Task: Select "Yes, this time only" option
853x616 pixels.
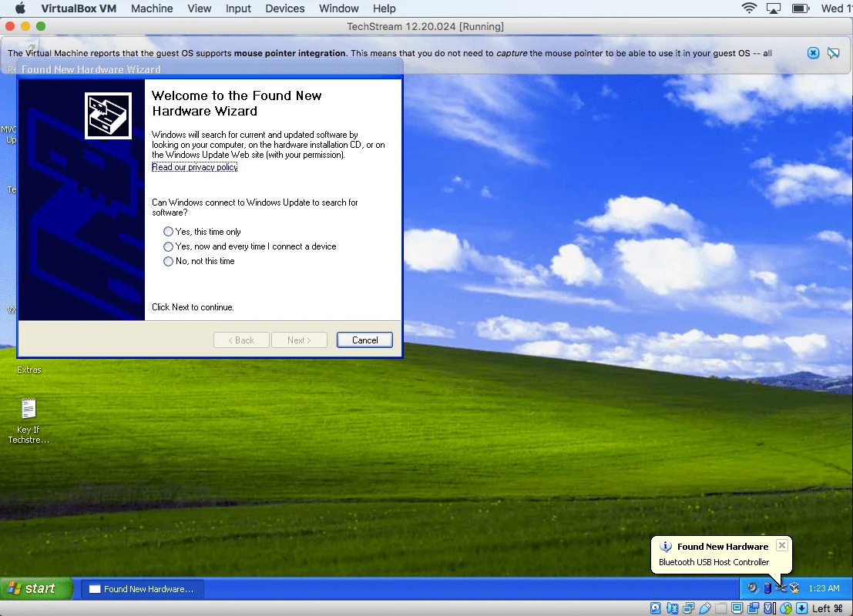Action: coord(169,232)
